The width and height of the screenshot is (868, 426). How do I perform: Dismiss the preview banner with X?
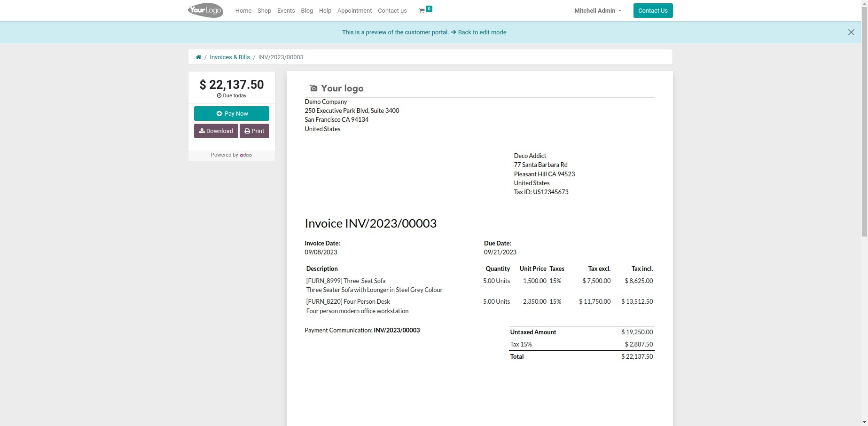pos(851,32)
